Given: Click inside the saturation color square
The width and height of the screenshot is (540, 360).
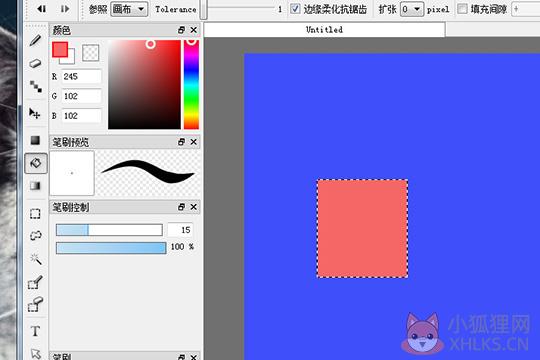Looking at the screenshot, I should (x=144, y=84).
